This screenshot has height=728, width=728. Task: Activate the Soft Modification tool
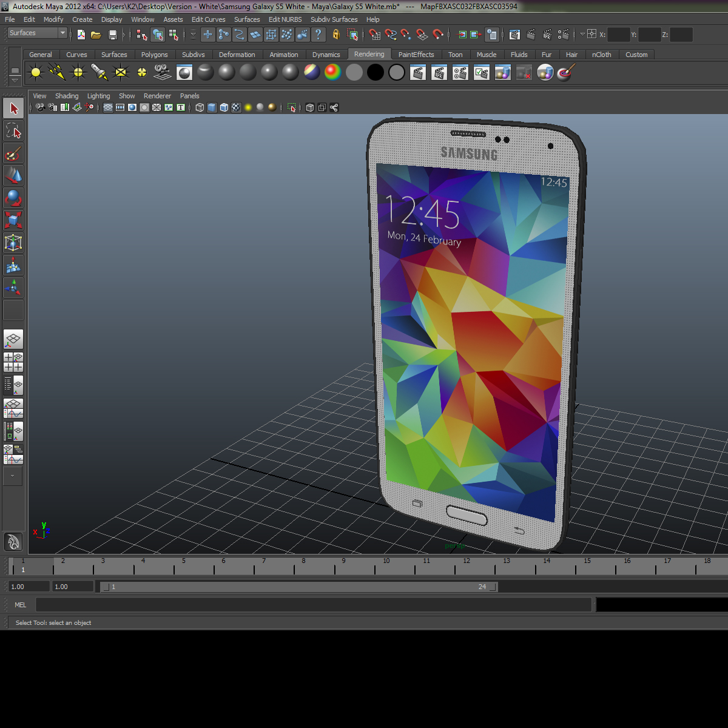(13, 265)
